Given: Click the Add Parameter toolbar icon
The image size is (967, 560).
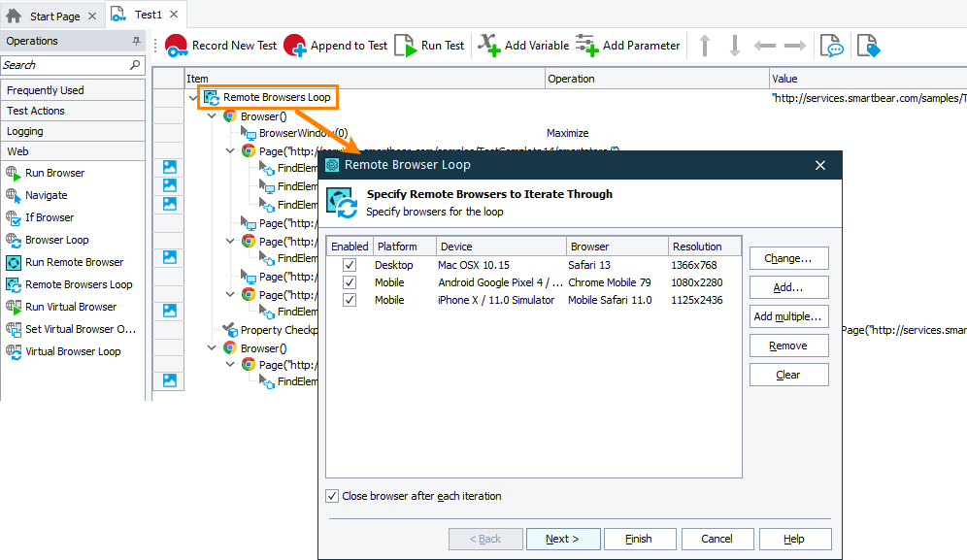Looking at the screenshot, I should coord(586,45).
